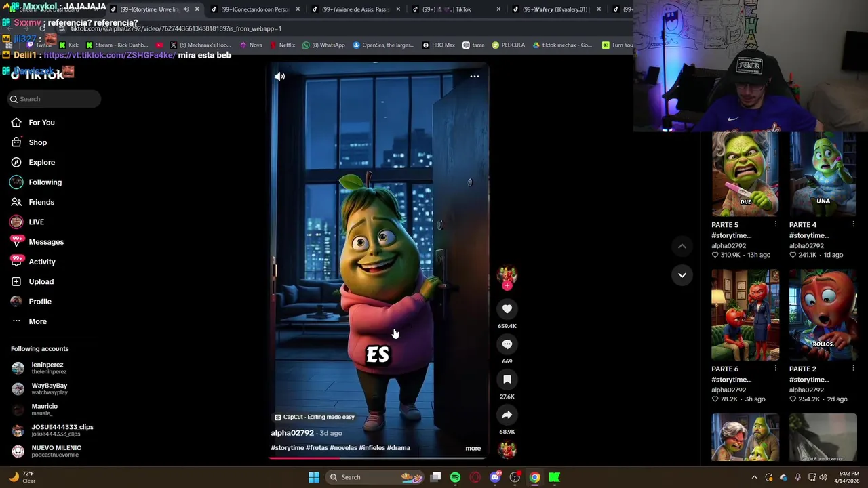Click the #storytime hashtag
This screenshot has height=488, width=868.
(288, 448)
